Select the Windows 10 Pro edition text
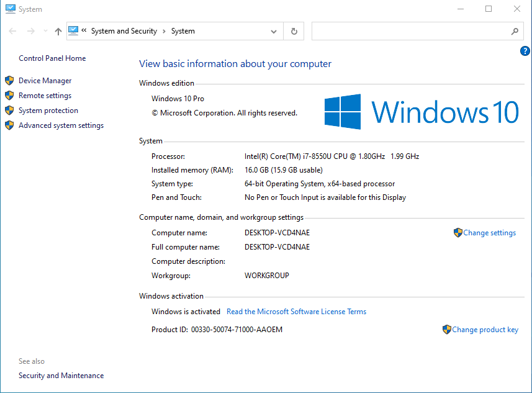Viewport: 532px width, 393px height. pyautogui.click(x=178, y=99)
